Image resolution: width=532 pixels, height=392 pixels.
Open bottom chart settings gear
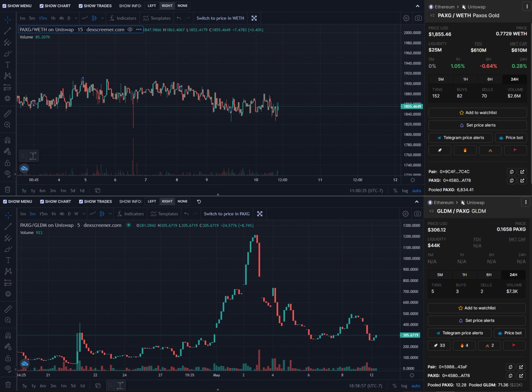(405, 214)
